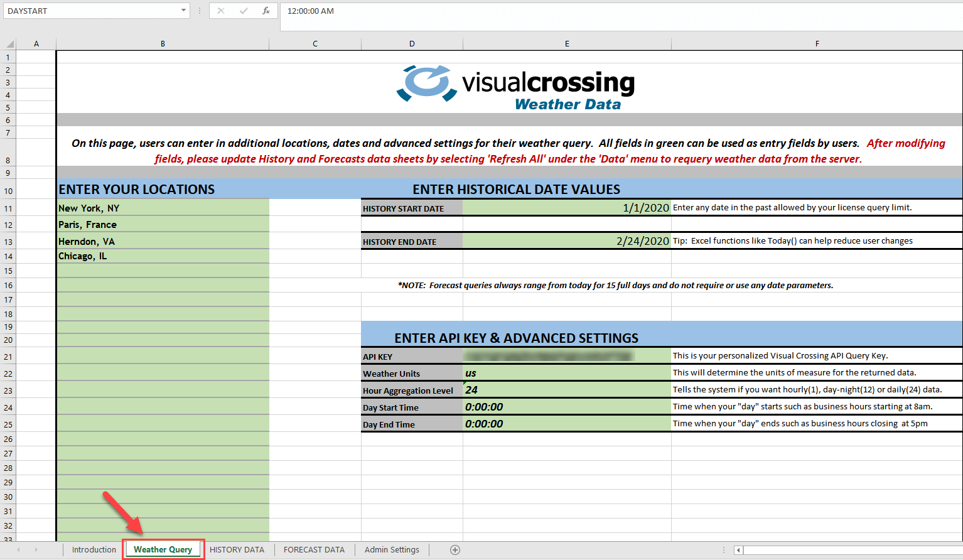The height and width of the screenshot is (560, 963).
Task: Select the Weather Units 'us' cell
Action: pyautogui.click(x=566, y=374)
